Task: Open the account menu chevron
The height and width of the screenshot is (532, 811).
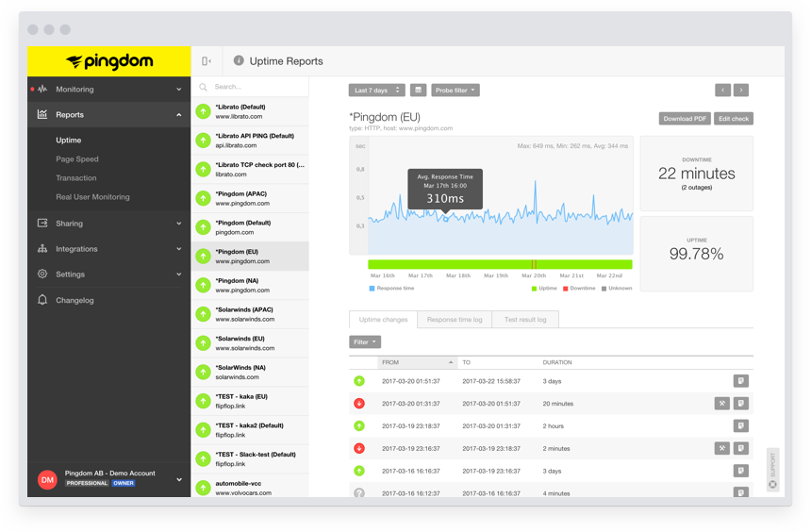Action: point(179,480)
